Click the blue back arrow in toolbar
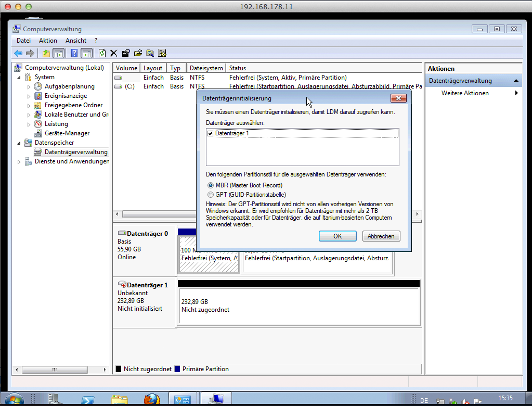This screenshot has height=406, width=532. [x=18, y=53]
